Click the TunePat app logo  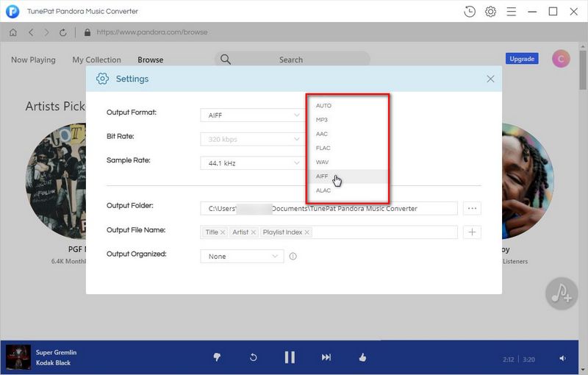tap(12, 11)
